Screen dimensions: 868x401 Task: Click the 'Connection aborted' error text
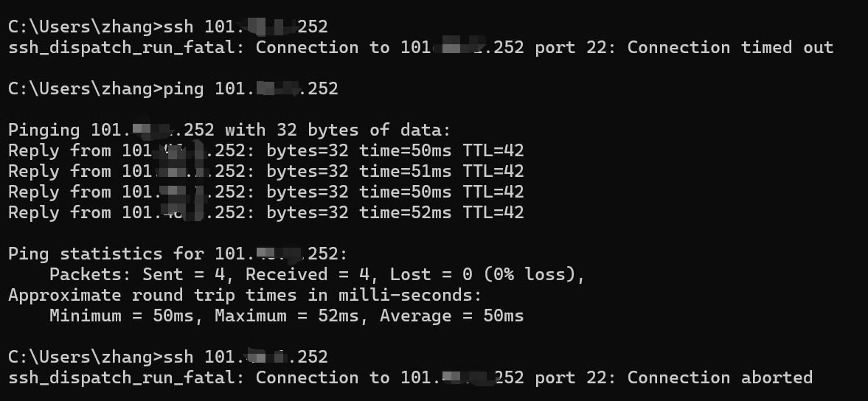[720, 378]
